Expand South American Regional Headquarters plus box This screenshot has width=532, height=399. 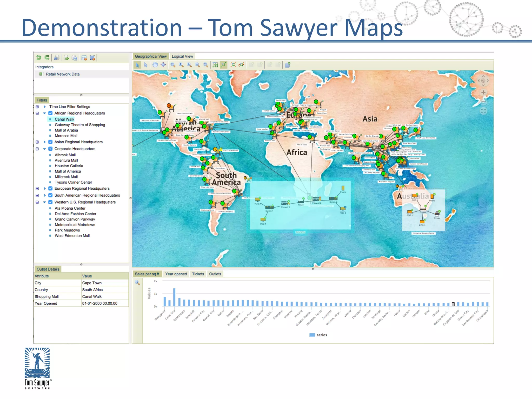coord(37,195)
